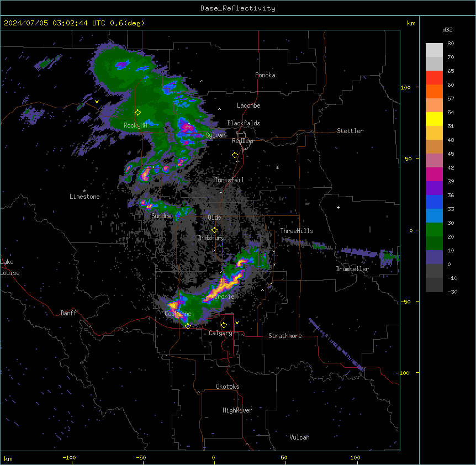Click the white asterisk marker east of Innisfail
This screenshot has height=465, width=476.
click(277, 167)
